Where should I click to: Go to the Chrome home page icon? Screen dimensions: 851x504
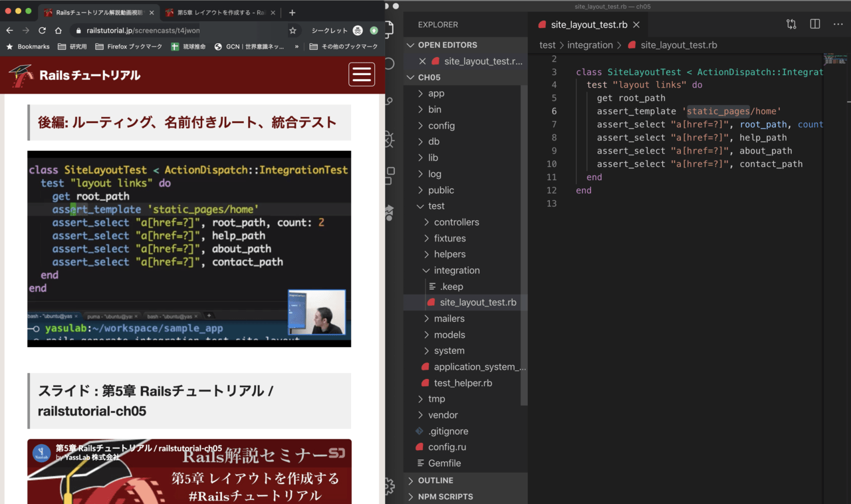(x=59, y=31)
